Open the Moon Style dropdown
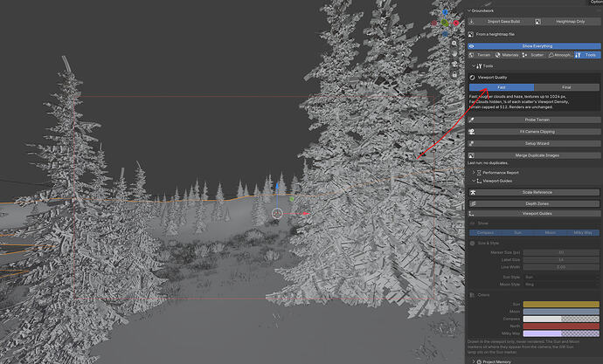 click(561, 285)
